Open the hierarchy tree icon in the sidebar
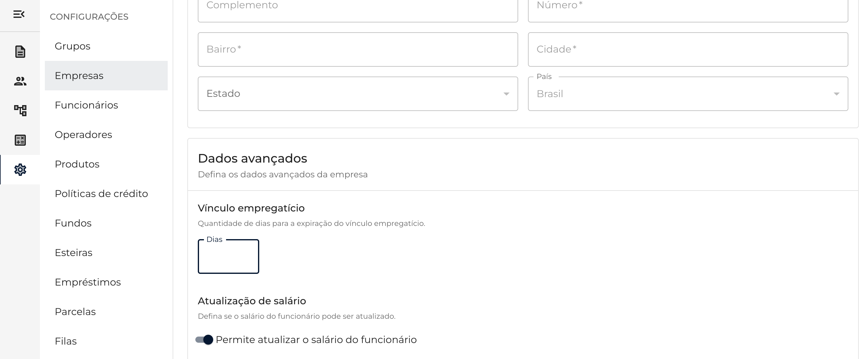The image size is (868, 359). pos(20,111)
